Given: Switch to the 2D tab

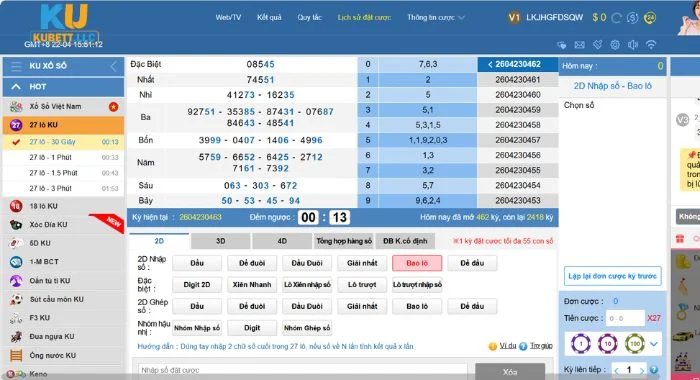Looking at the screenshot, I should coord(159,241).
